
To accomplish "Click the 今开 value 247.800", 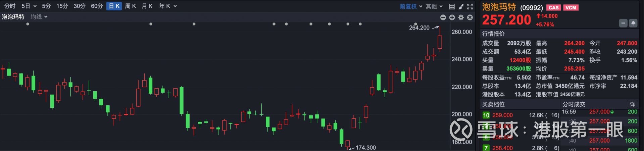I will pyautogui.click(x=627, y=43).
